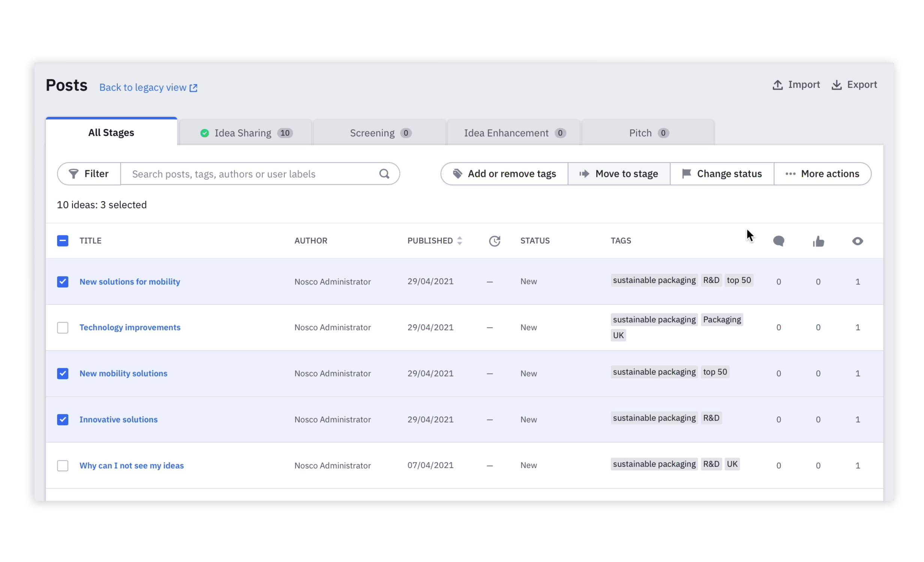Click top 50 tag on New solutions for mobility

click(x=739, y=280)
